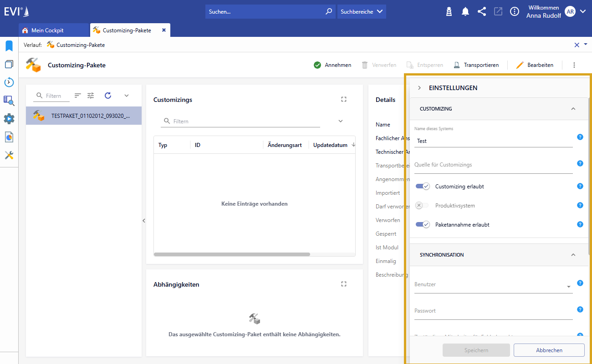This screenshot has height=364, width=592.
Task: Click Verwerfen action
Action: pos(378,65)
